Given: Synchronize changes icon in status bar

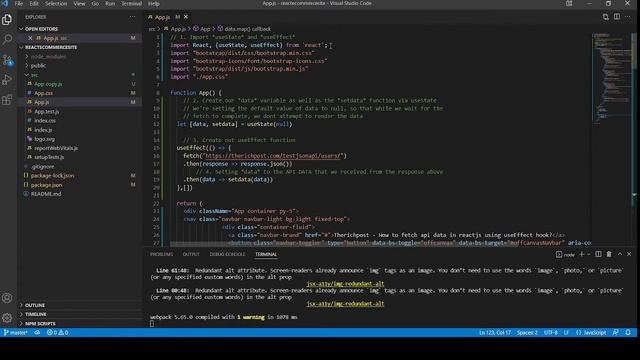Looking at the screenshot, I should point(37,333).
